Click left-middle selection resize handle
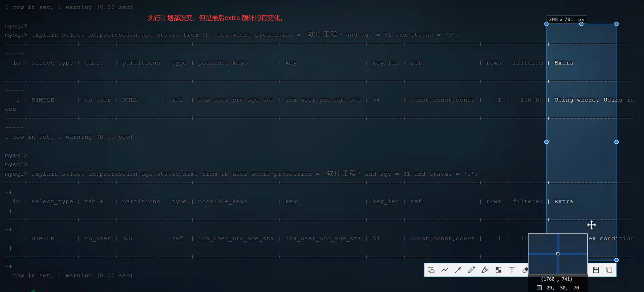This screenshot has height=292, width=644. tap(546, 142)
